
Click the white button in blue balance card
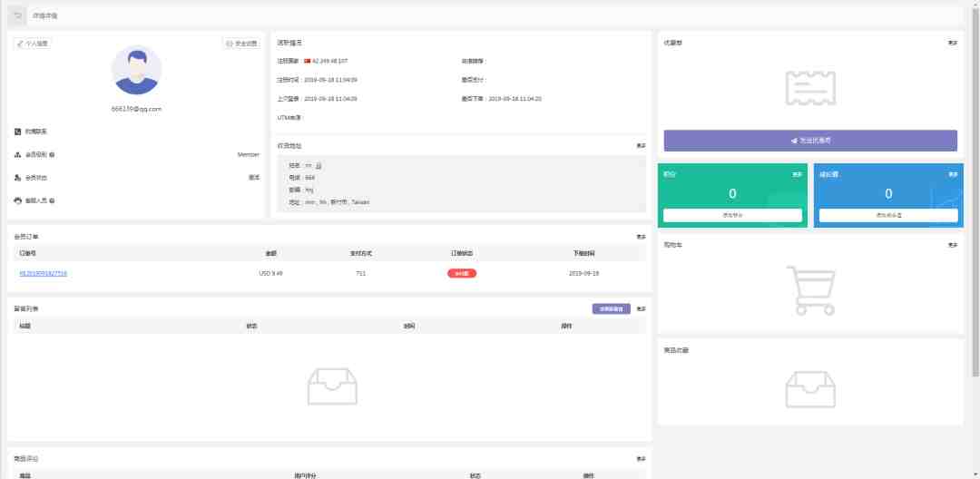(x=888, y=216)
